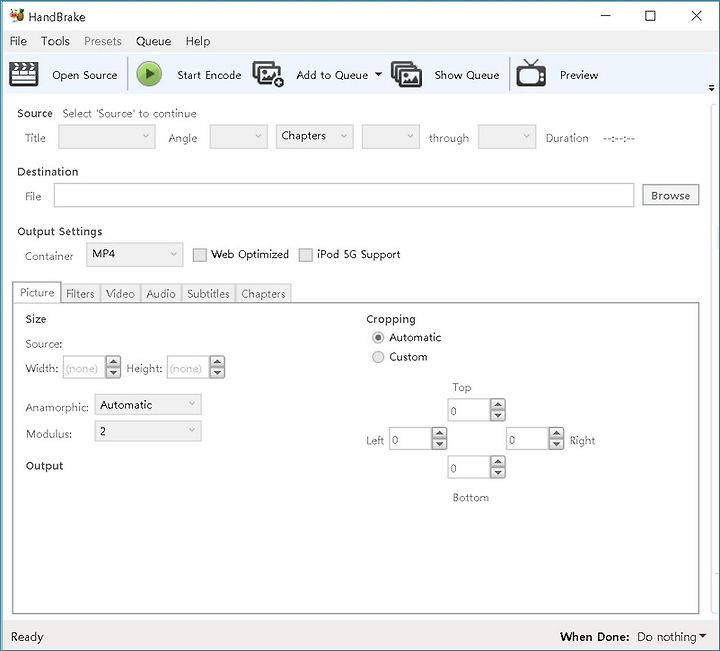Open the Container MP4 dropdown
Viewport: 720px width, 651px height.
135,254
